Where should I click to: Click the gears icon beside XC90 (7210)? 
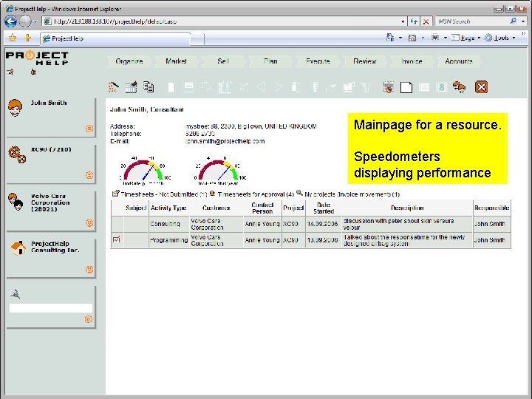pyautogui.click(x=17, y=154)
